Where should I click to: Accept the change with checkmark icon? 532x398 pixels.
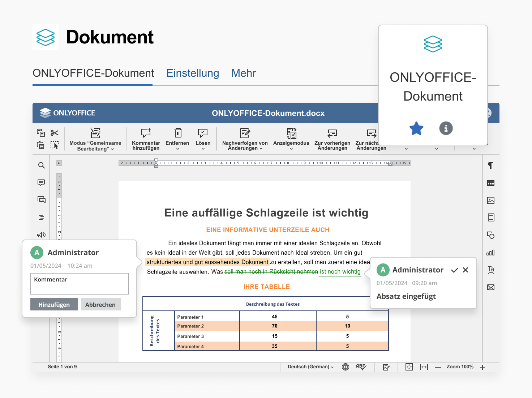pos(455,270)
